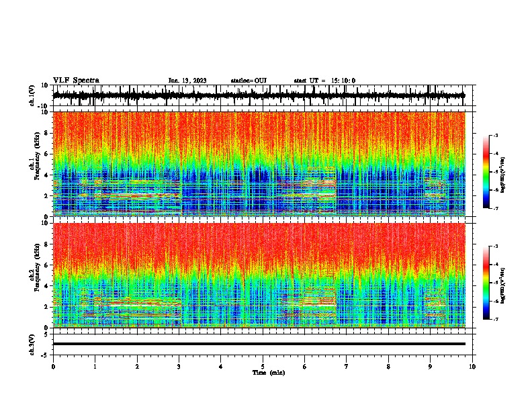Viewport: 532px width, 411px height.
Task: Click the log(PSD) label beside ch.2 colorbar
Action: pyautogui.click(x=502, y=286)
